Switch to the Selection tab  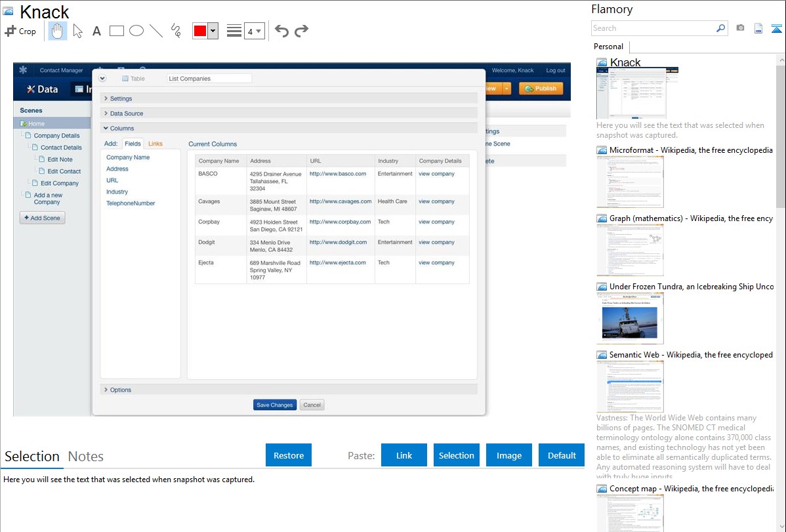[32, 457]
